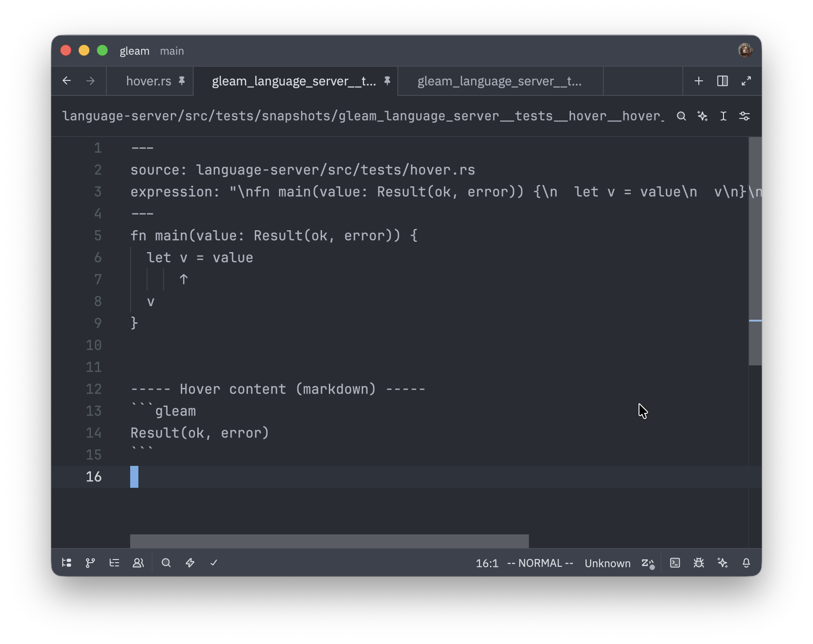Open the outline panel icon
The image size is (813, 644).
114,563
